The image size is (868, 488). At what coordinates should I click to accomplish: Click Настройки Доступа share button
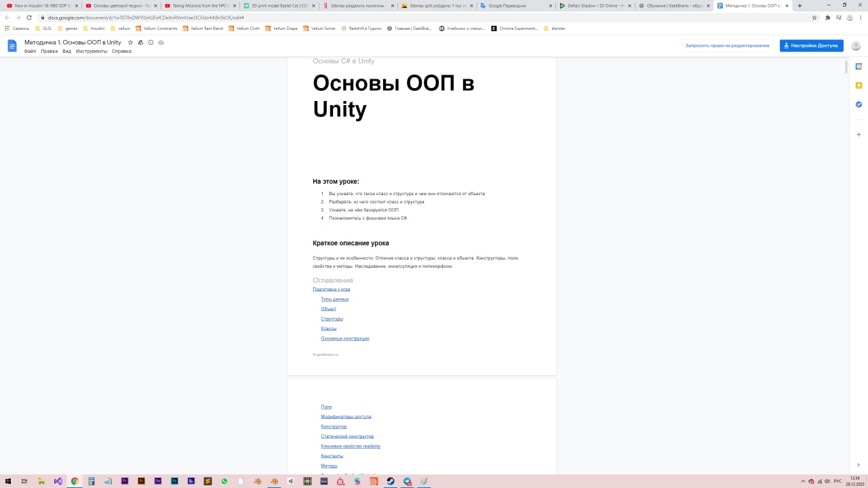pyautogui.click(x=811, y=45)
